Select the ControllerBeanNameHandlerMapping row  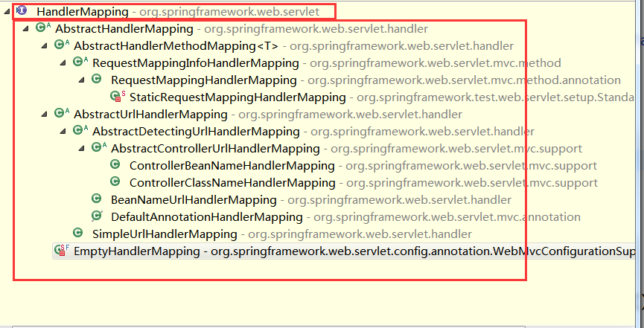[363, 166]
